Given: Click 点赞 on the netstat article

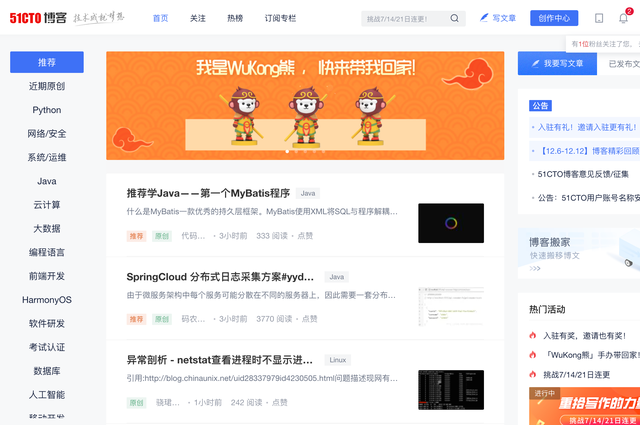Looking at the screenshot, I should 280,403.
